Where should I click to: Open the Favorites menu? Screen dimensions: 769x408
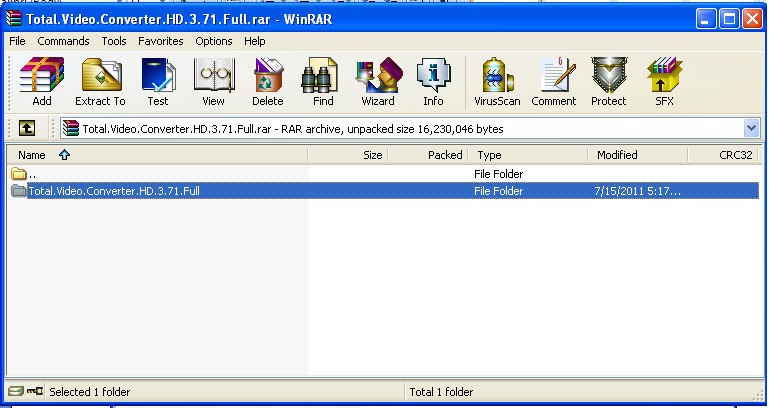pos(160,41)
